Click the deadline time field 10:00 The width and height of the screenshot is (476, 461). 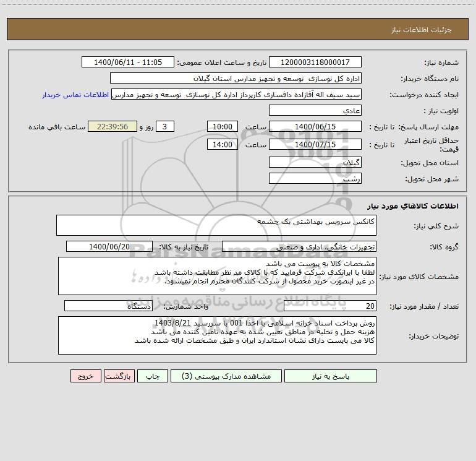click(222, 126)
